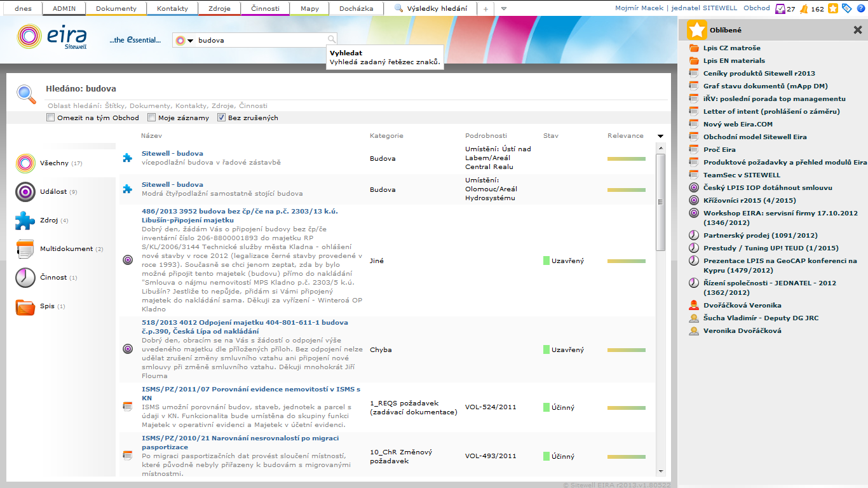Viewport: 868px width, 488px height.
Task: Click the large magnifier icon beside Hledáno
Action: pos(26,93)
